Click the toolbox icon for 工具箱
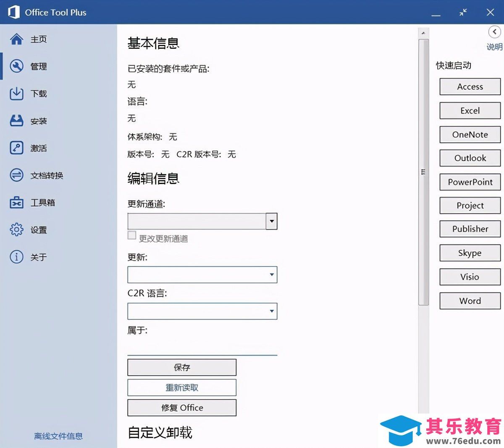The width and height of the screenshot is (504, 448). [16, 203]
